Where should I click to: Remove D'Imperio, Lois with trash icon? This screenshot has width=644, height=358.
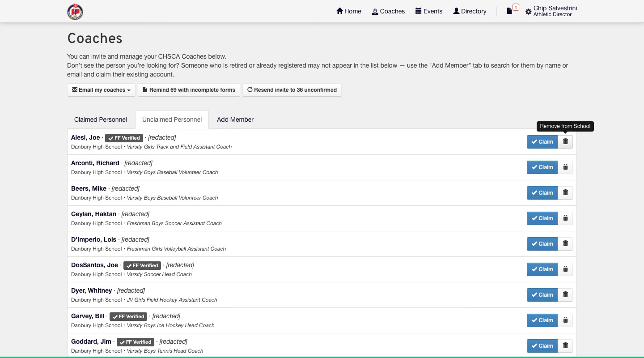coord(565,244)
